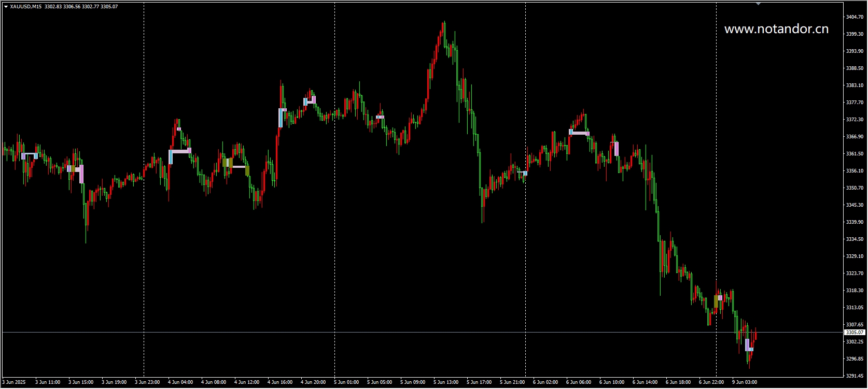Click the XAUUSD,M15 chart title text

click(26, 7)
